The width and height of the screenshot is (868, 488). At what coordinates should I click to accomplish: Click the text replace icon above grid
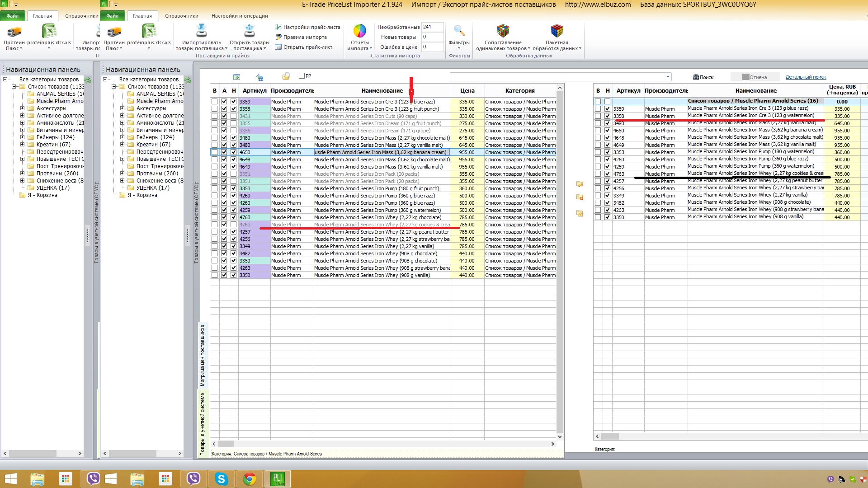(259, 77)
